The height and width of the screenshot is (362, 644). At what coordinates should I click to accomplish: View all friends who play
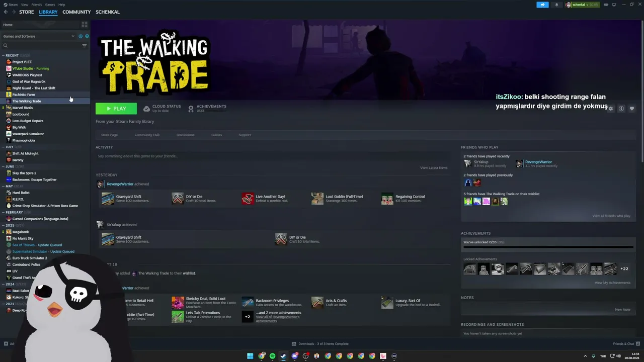[611, 216]
